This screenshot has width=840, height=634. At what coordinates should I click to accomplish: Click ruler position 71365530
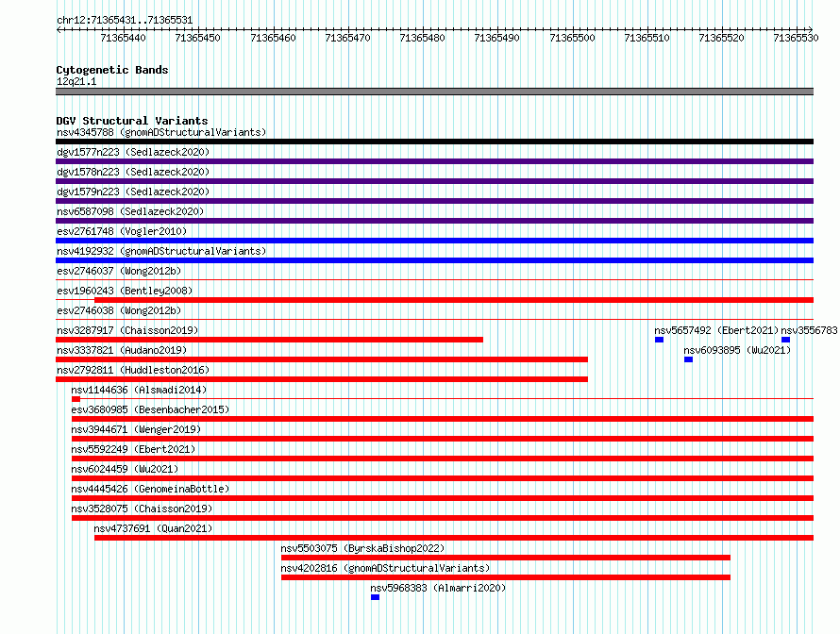point(796,38)
